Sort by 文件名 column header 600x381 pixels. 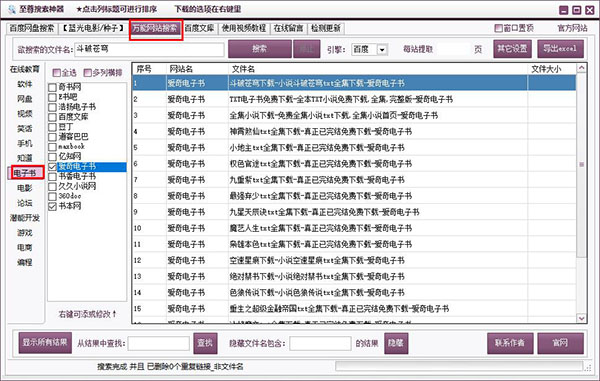pyautogui.click(x=378, y=69)
